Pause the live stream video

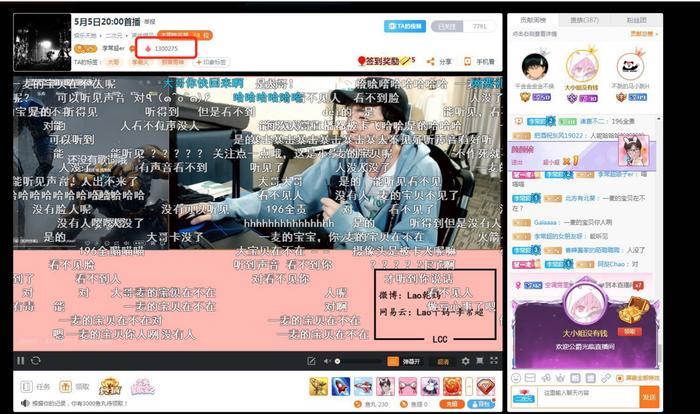click(21, 360)
